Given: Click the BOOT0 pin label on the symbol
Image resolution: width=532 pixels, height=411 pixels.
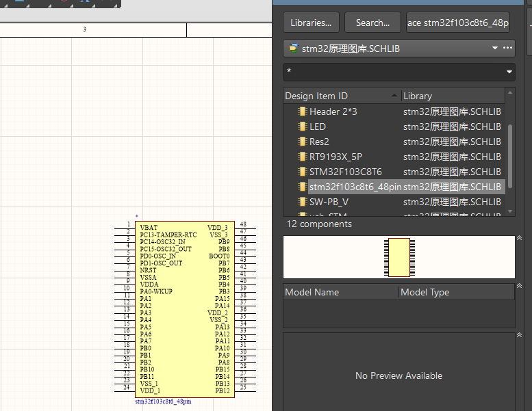Looking at the screenshot, I should tap(219, 256).
